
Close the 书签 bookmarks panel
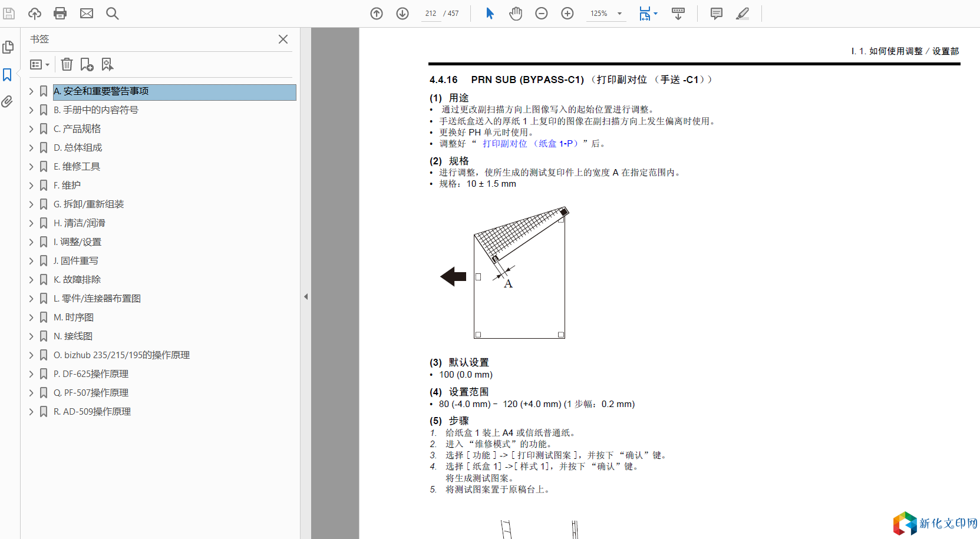pyautogui.click(x=283, y=39)
